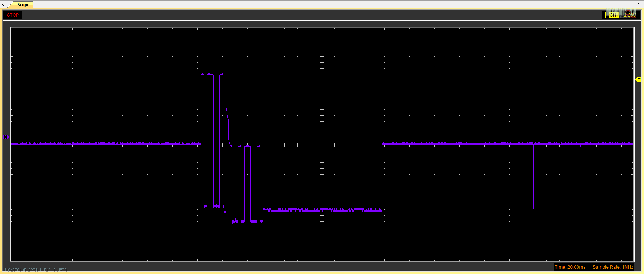Click the STOP acquisition indicator
This screenshot has width=644, height=274.
pos(13,15)
